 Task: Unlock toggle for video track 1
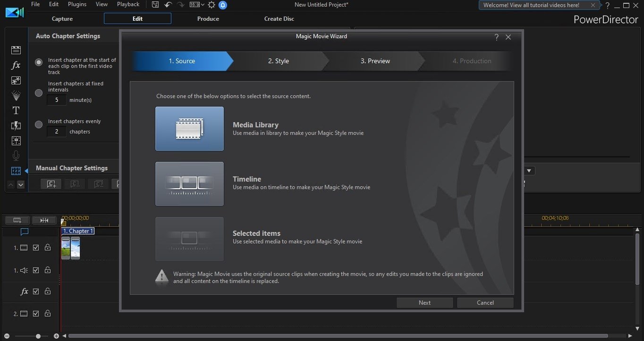[48, 248]
